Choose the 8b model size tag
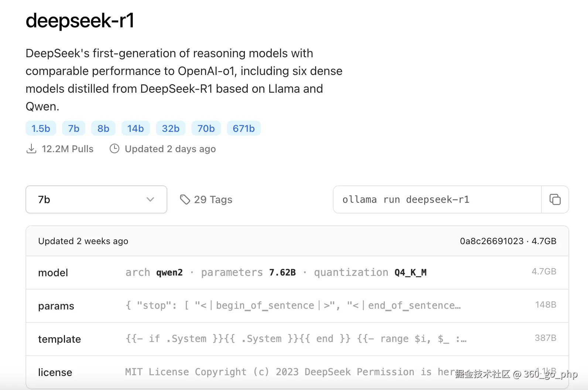This screenshot has height=390, width=588. [103, 129]
